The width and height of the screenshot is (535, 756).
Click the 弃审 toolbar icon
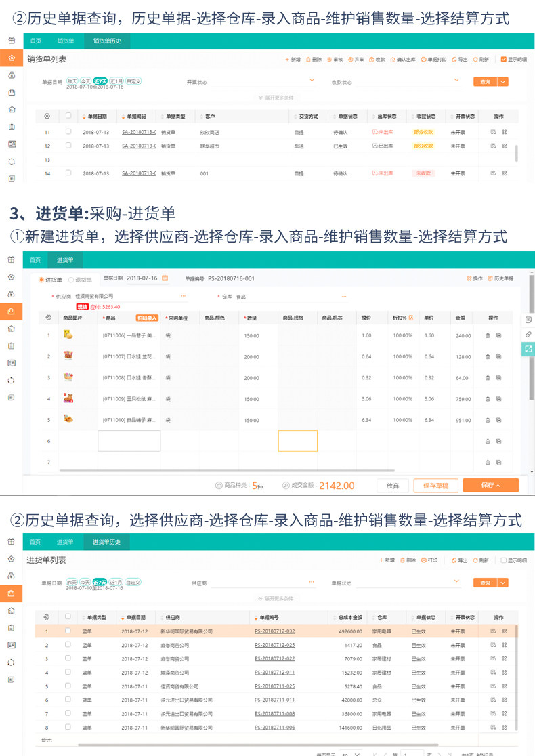tap(351, 60)
